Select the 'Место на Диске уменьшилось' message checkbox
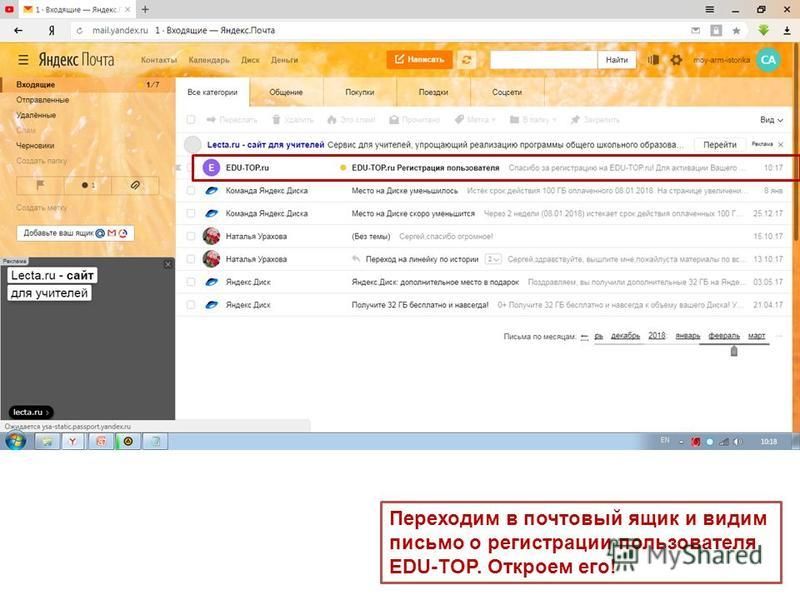Image resolution: width=800 pixels, height=600 pixels. pos(191,190)
